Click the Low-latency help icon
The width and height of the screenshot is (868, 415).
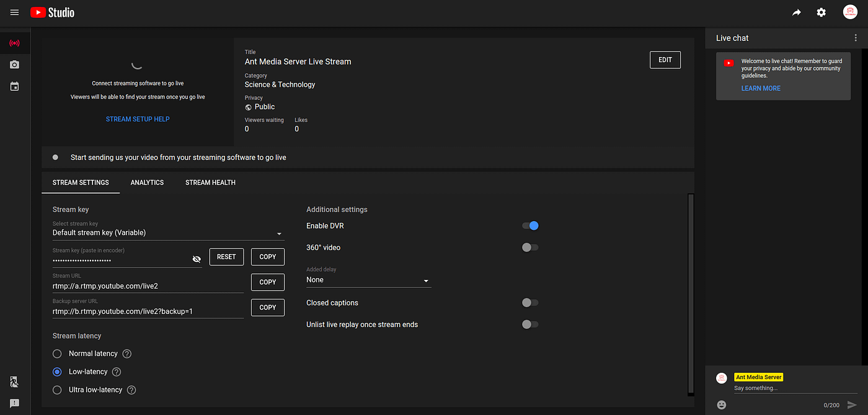pos(116,372)
